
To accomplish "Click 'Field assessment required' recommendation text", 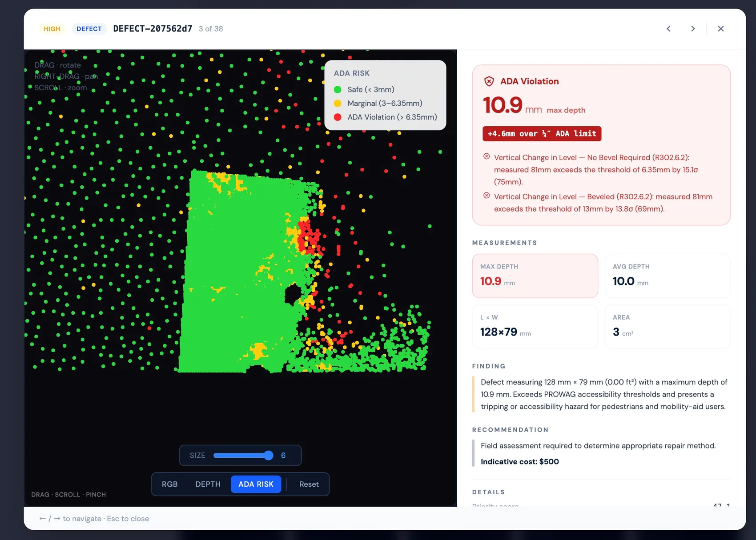I will point(598,446).
